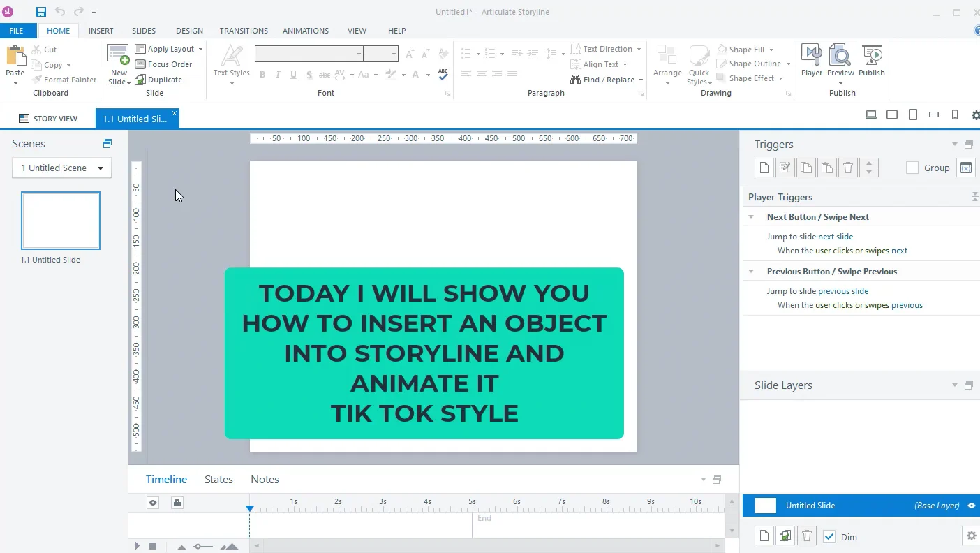Screen dimensions: 980x553
Task: Undock the Triggers panel
Action: (969, 145)
